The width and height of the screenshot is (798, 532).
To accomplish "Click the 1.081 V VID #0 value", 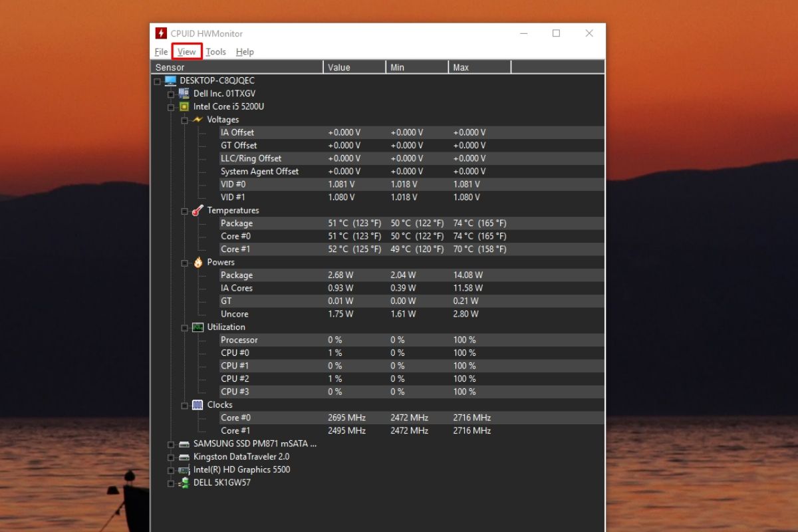I will coord(342,184).
